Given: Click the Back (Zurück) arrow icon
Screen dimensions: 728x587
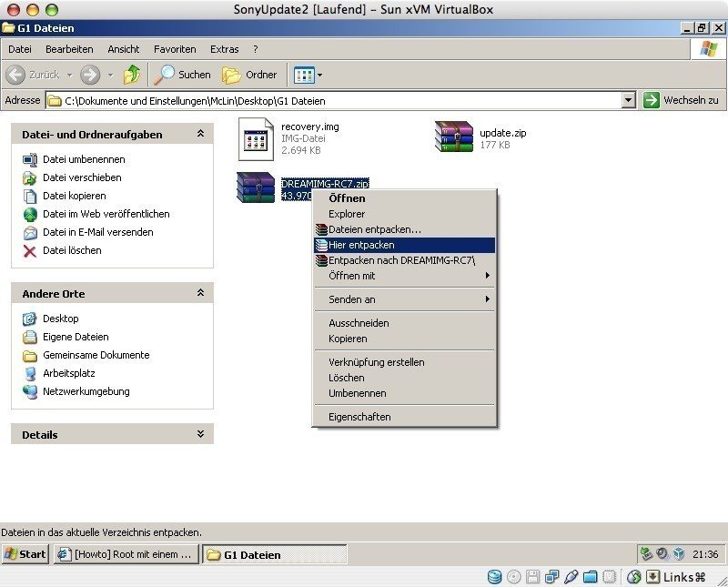Looking at the screenshot, I should 15,75.
